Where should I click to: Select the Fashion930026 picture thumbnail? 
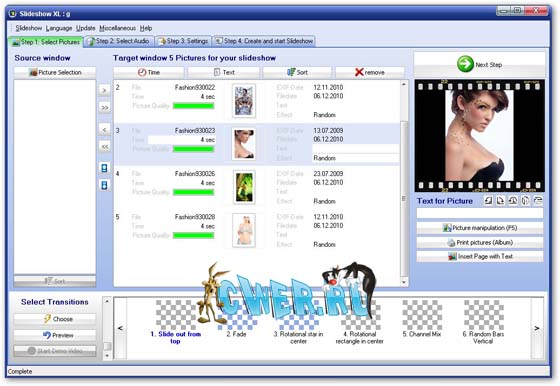[x=244, y=187]
